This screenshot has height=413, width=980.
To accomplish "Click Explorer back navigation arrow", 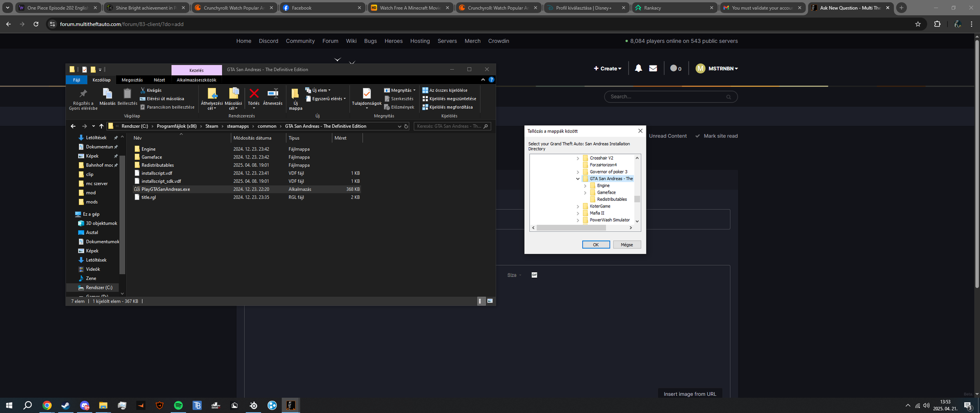I will click(x=73, y=126).
